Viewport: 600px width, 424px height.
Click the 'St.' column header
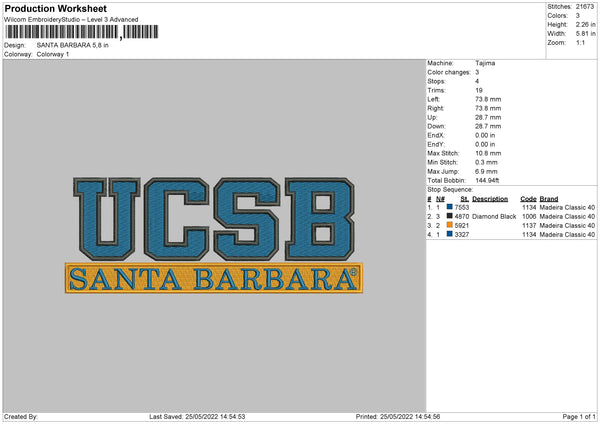465,199
